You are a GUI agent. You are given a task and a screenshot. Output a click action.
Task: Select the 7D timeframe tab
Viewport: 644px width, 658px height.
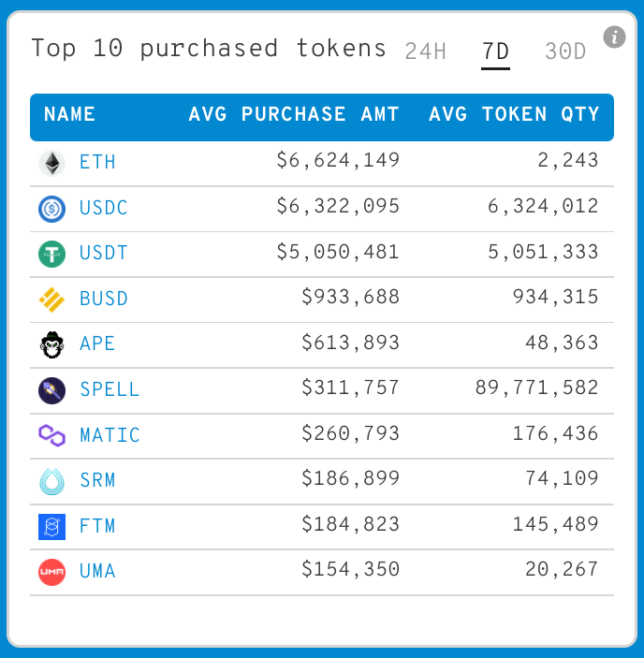495,51
